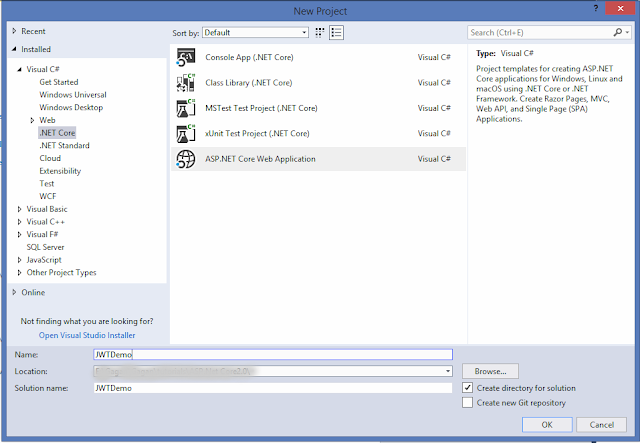Viewport: 640px width, 443px height.
Task: Close the New Project dialog
Action: 620,8
